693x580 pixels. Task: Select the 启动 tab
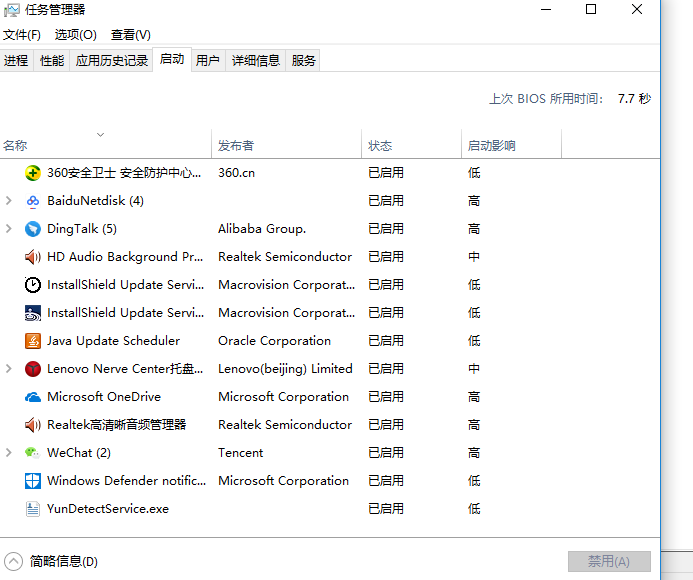[172, 59]
